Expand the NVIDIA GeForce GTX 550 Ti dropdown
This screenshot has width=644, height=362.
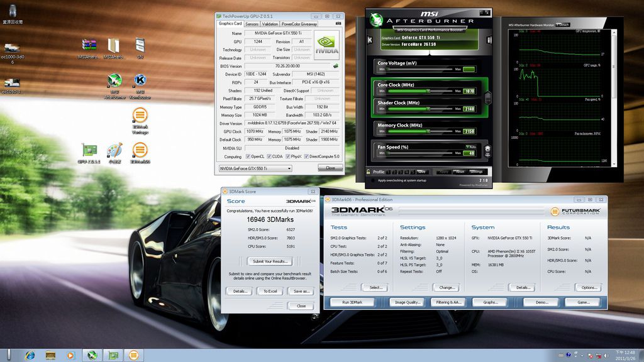289,168
